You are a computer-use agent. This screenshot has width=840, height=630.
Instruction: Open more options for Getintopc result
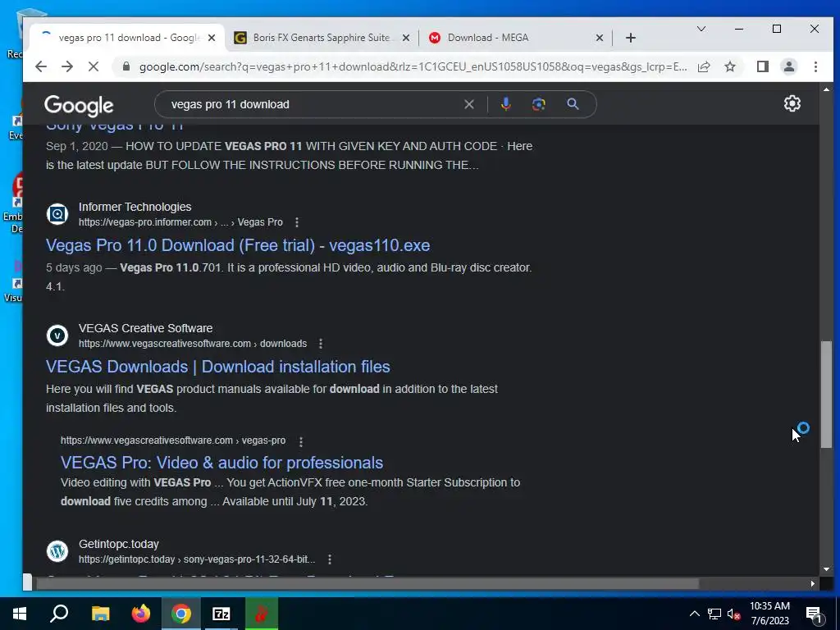point(330,559)
